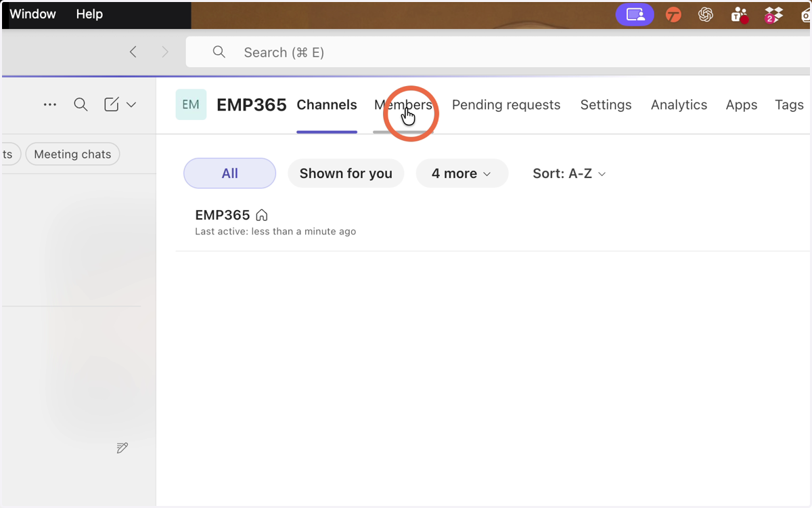Click the purple screen sharing menu bar icon
The width and height of the screenshot is (812, 508).
click(x=635, y=14)
